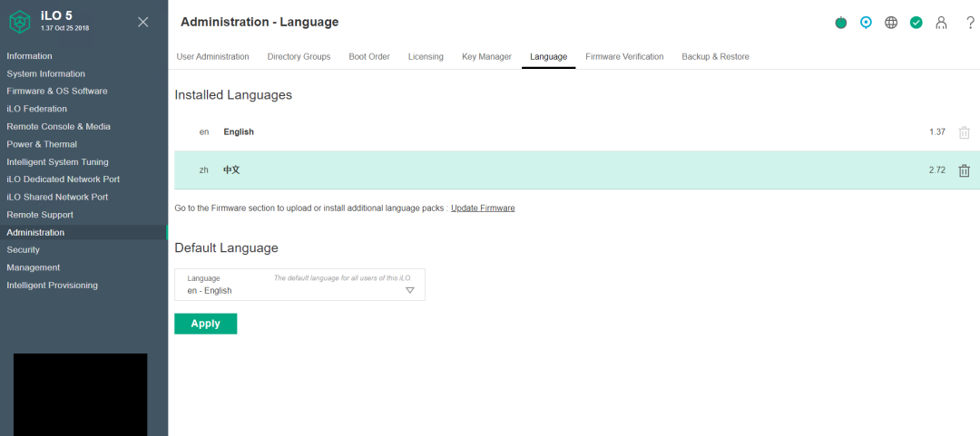Click the English language trash icon
This screenshot has height=436, width=980.
click(965, 132)
